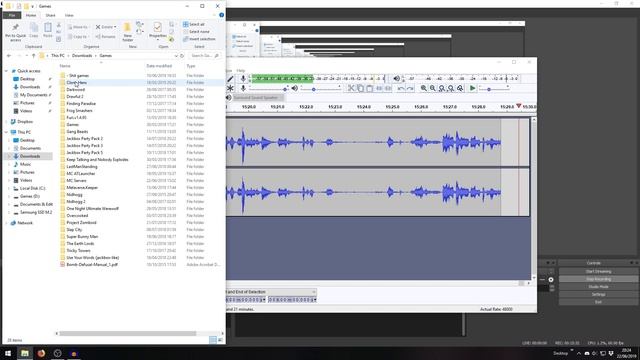Click Fit Project to Width zoom icon

pyautogui.click(x=451, y=88)
